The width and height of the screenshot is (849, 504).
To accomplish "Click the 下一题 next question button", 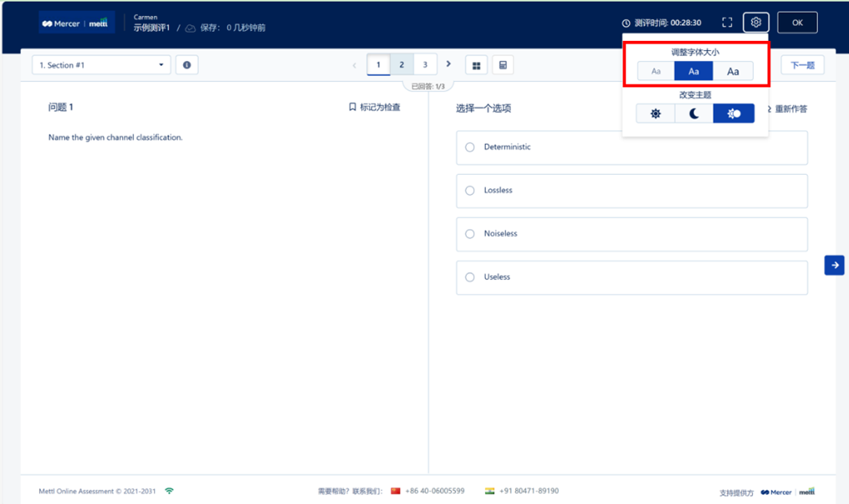I will [802, 65].
